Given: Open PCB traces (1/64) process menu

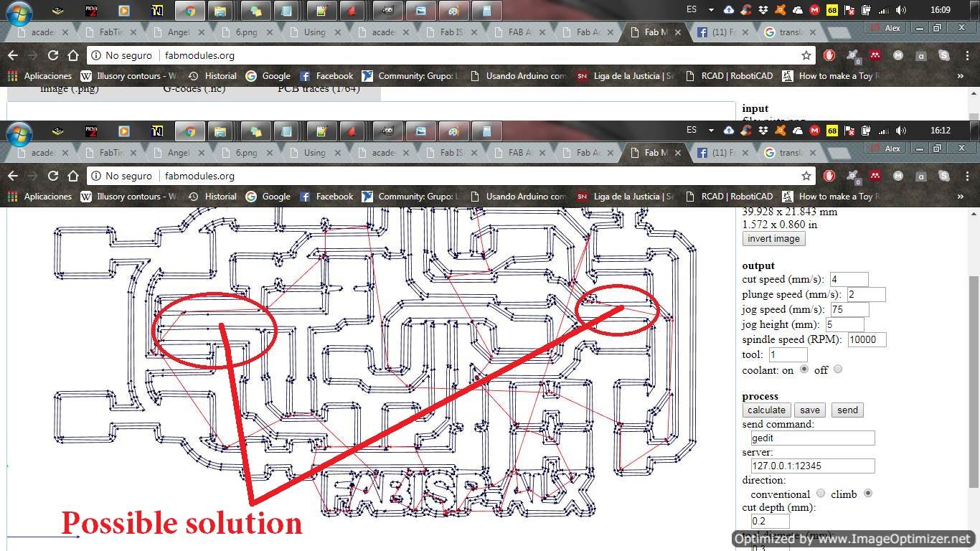Looking at the screenshot, I should tap(319, 90).
